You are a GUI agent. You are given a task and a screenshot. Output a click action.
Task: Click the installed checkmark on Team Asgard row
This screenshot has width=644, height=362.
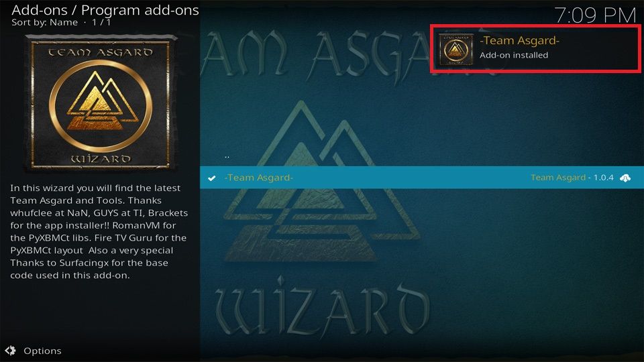coord(212,178)
